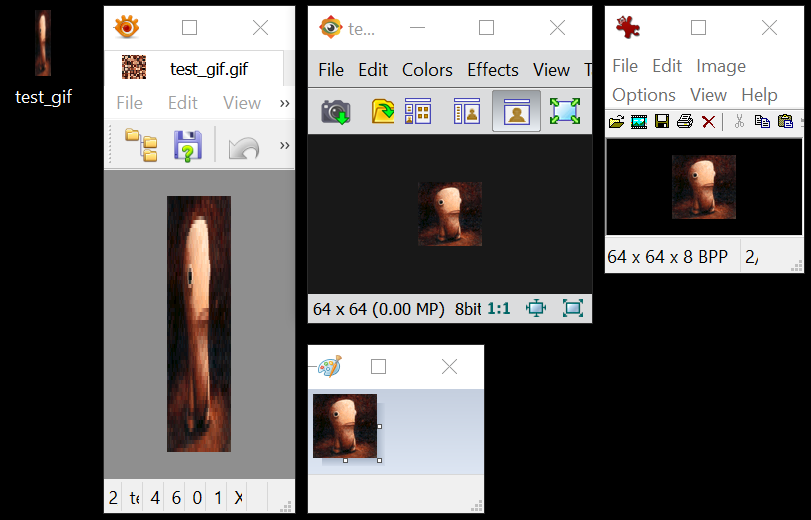Switch to thumbnail browser view icon
The height and width of the screenshot is (520, 811).
point(418,111)
